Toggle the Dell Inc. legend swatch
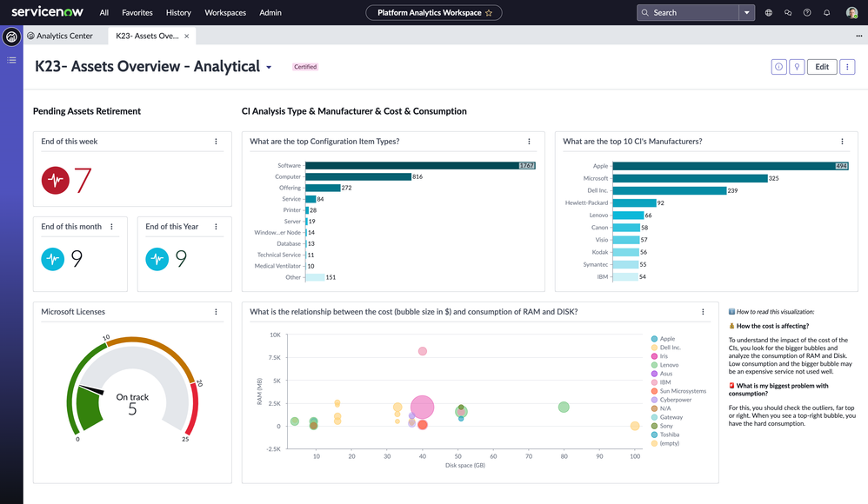Viewport: 868px width, 504px height. click(654, 348)
